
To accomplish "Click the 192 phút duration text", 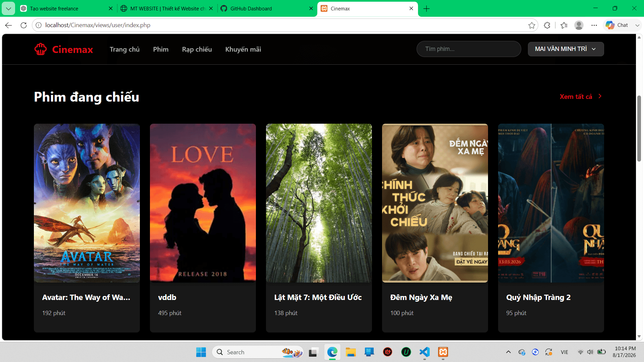I will [54, 313].
